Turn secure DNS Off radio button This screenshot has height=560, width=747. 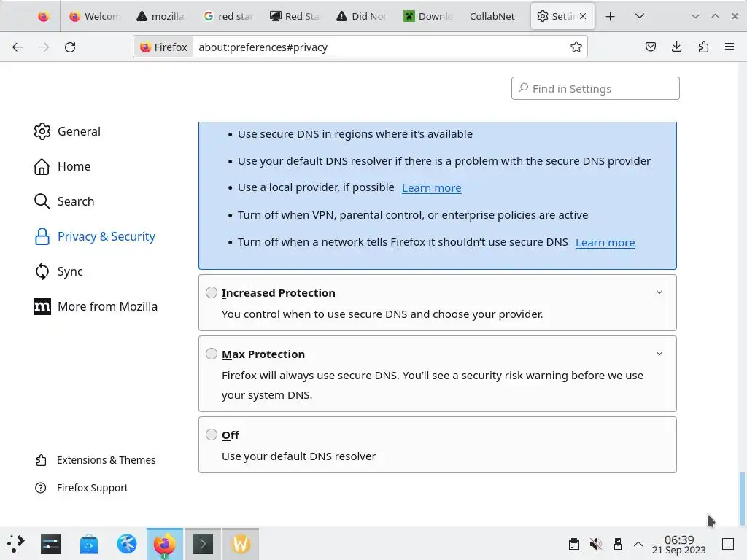pyautogui.click(x=212, y=435)
